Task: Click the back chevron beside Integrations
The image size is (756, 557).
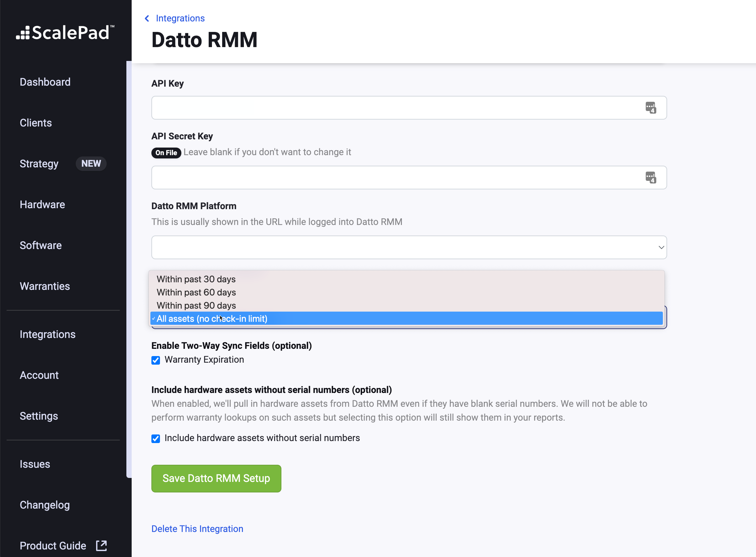Action: tap(147, 18)
